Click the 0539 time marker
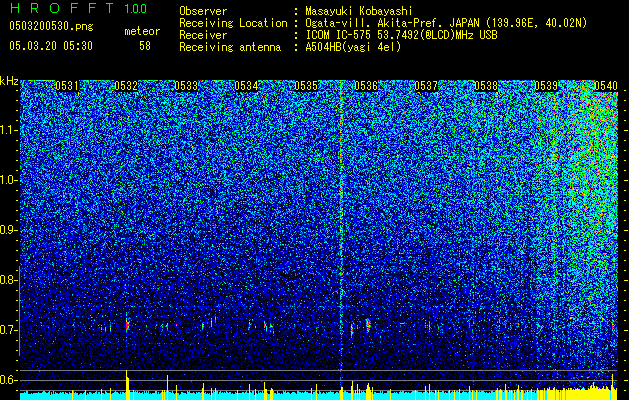 click(x=546, y=86)
